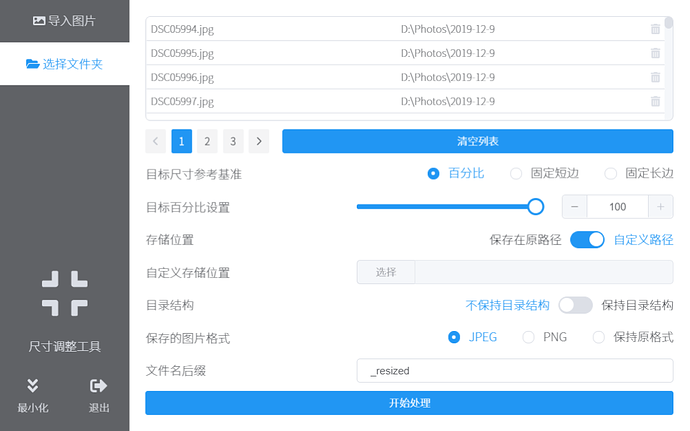The image size is (690, 431).
Task: Go to page 3 of the file list
Action: point(233,141)
